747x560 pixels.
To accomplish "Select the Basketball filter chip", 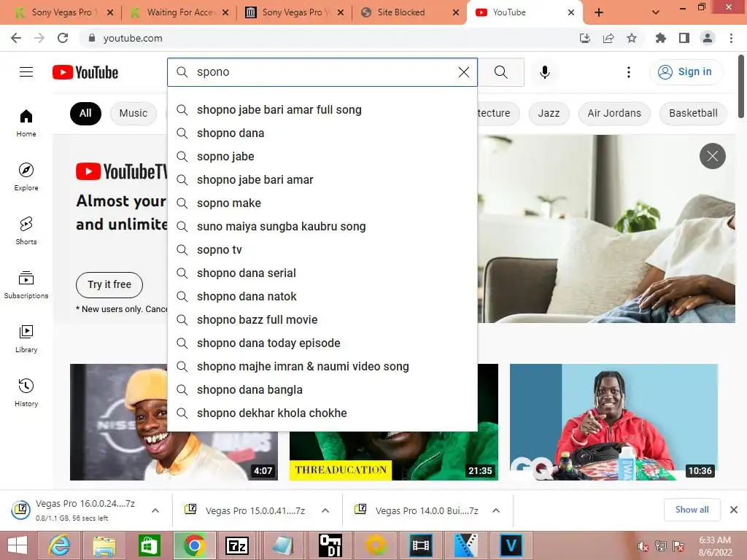I will (693, 113).
